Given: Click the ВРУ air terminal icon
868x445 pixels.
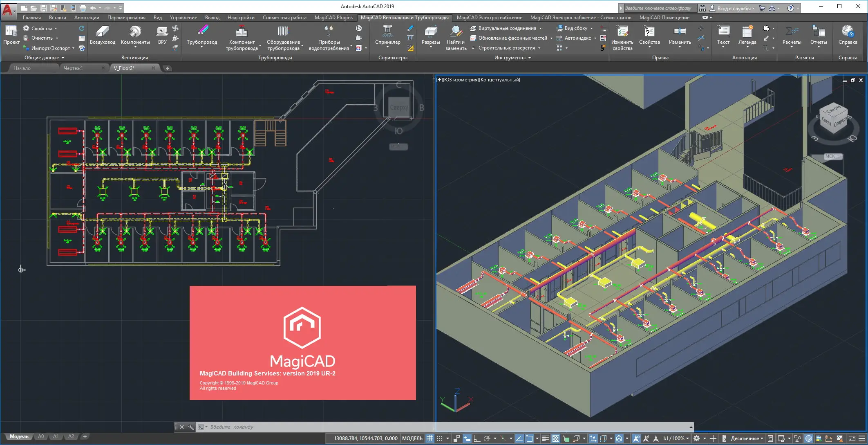Looking at the screenshot, I should click(x=162, y=35).
